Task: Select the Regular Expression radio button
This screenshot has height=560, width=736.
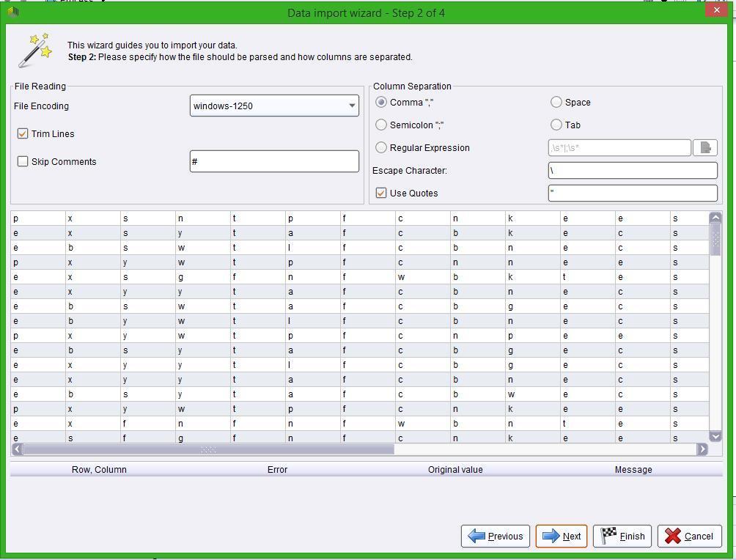Action: (381, 147)
